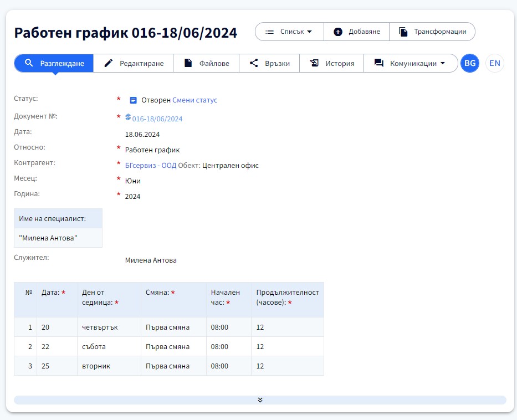Click 08:00 start time in събота row
The height and width of the screenshot is (420, 517).
click(x=229, y=347)
